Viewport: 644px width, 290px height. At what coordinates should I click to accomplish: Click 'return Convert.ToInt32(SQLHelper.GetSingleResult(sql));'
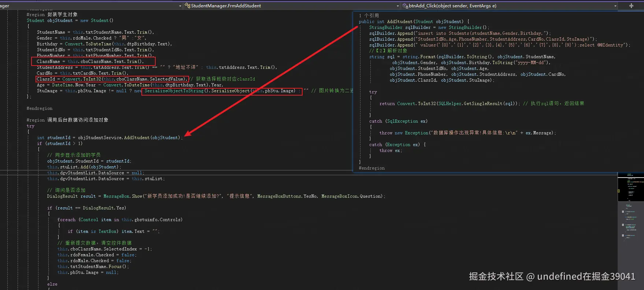(450, 104)
